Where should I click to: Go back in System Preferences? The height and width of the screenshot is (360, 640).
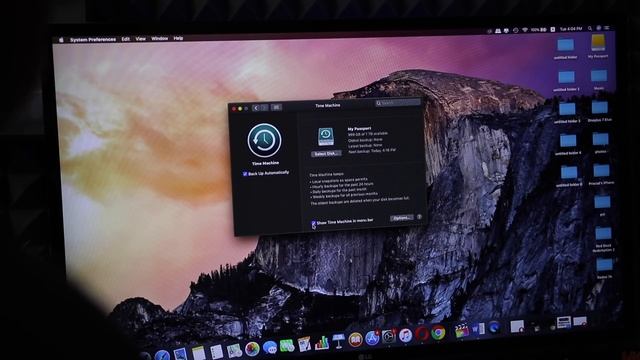256,108
